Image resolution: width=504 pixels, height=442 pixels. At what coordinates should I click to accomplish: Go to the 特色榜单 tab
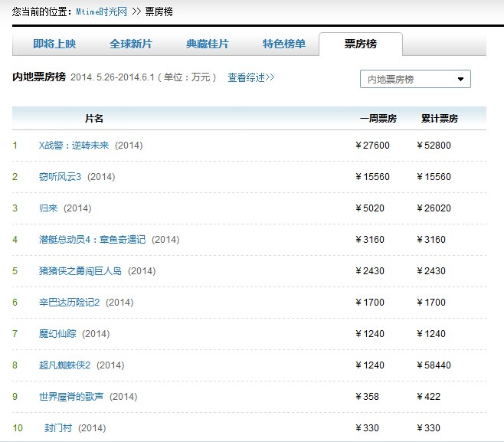(x=283, y=44)
